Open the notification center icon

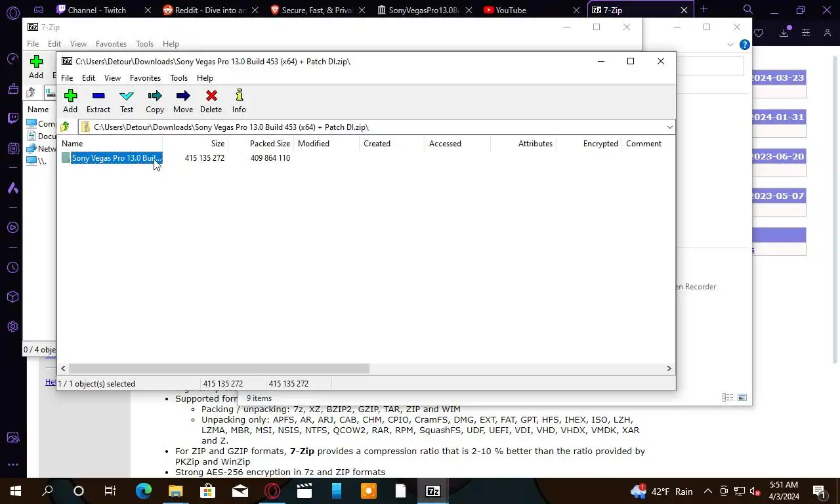(818, 491)
